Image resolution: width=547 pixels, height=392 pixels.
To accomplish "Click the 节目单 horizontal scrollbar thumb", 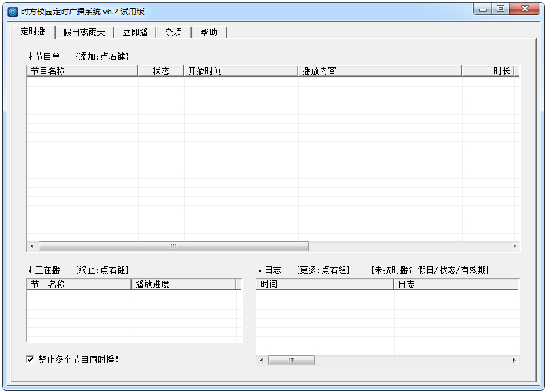I will (173, 247).
